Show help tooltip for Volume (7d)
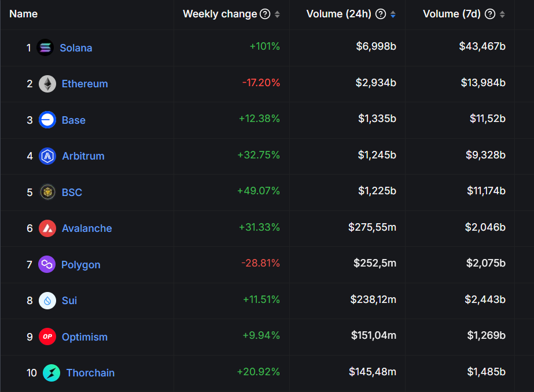534x392 pixels. click(490, 14)
